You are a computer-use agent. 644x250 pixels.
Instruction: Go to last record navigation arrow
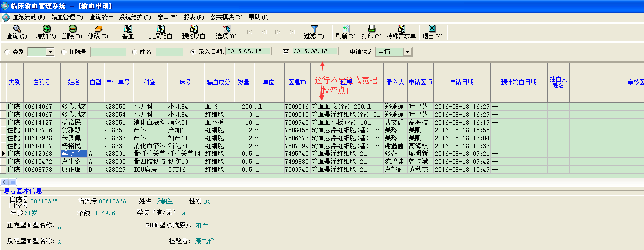coord(292,32)
